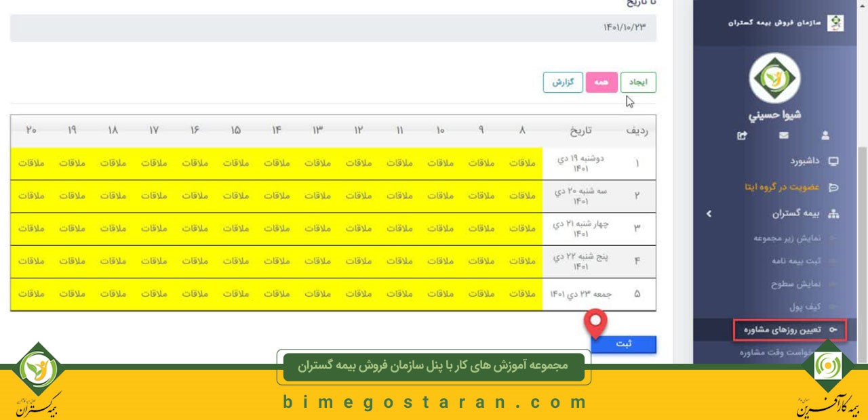This screenshot has height=420, width=868.
Task: Open the envelope messages icon in the sidebar
Action: point(783,135)
